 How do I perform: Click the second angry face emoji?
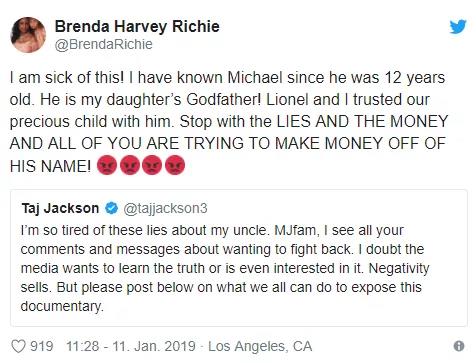pos(130,165)
